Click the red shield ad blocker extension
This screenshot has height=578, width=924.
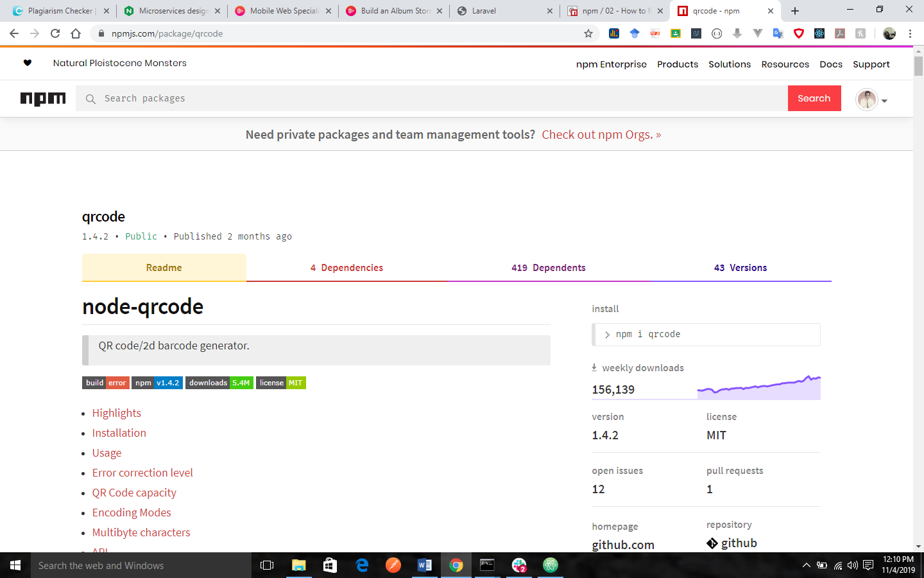pyautogui.click(x=799, y=33)
